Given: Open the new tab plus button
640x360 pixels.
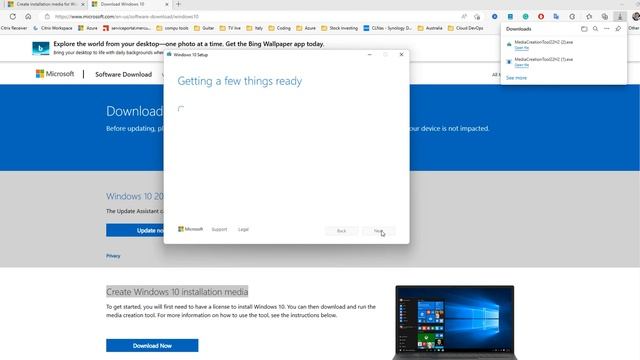Looking at the screenshot, I should click(x=178, y=4).
